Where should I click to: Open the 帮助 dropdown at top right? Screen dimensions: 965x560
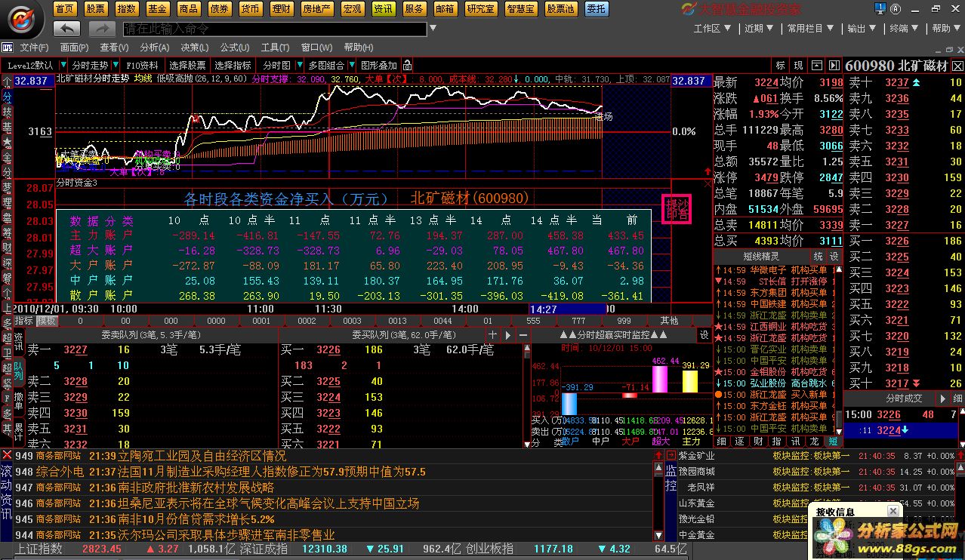click(946, 28)
